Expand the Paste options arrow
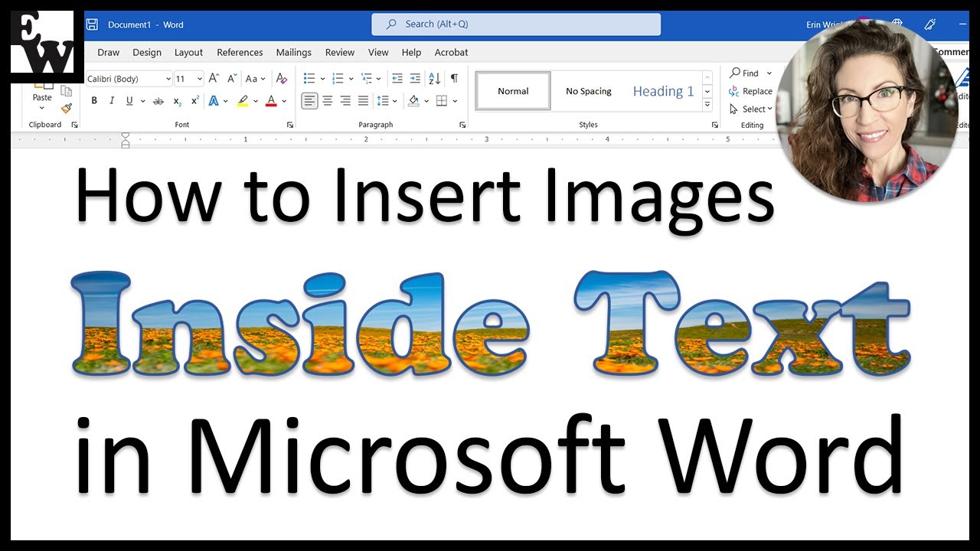 point(43,106)
